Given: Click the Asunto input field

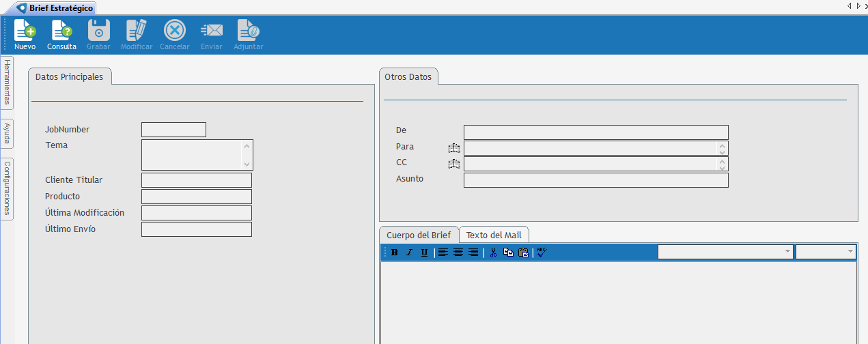Looking at the screenshot, I should 596,180.
